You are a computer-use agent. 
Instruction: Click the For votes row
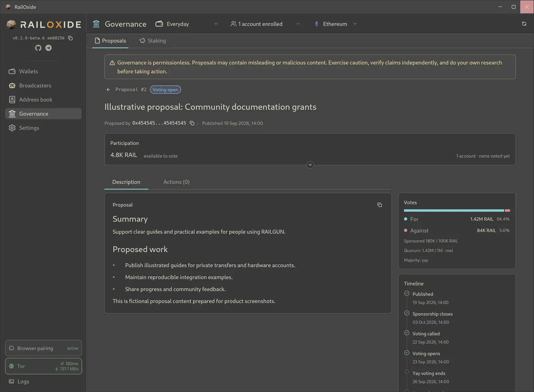point(457,219)
